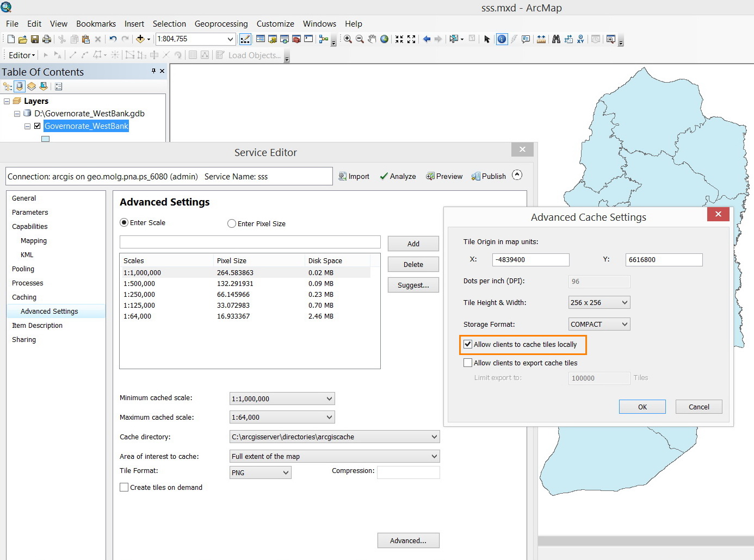This screenshot has width=754, height=560.
Task: Open the map scale dropdown 1:804,755
Action: coord(230,39)
